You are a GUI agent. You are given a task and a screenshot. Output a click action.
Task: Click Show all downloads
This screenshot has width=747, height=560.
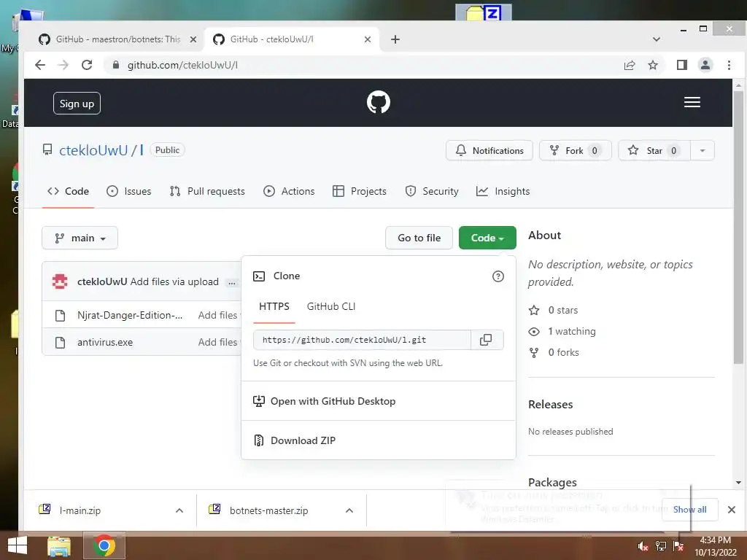(689, 510)
